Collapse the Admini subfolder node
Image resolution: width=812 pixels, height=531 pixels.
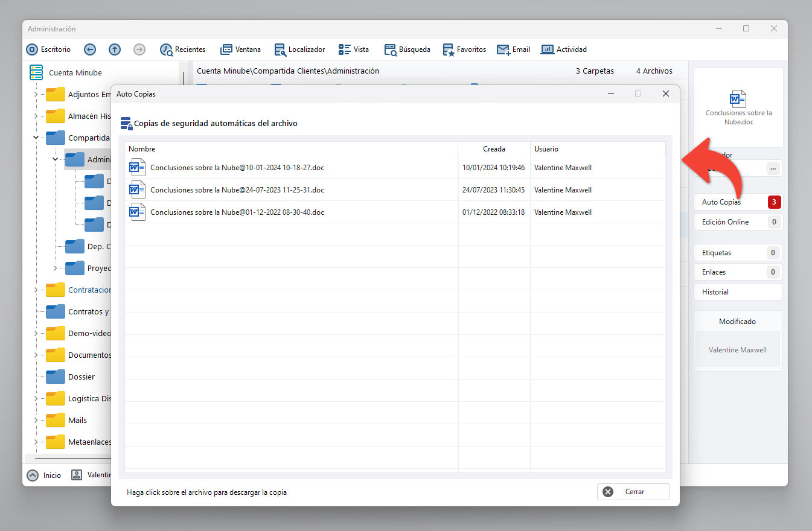point(55,160)
